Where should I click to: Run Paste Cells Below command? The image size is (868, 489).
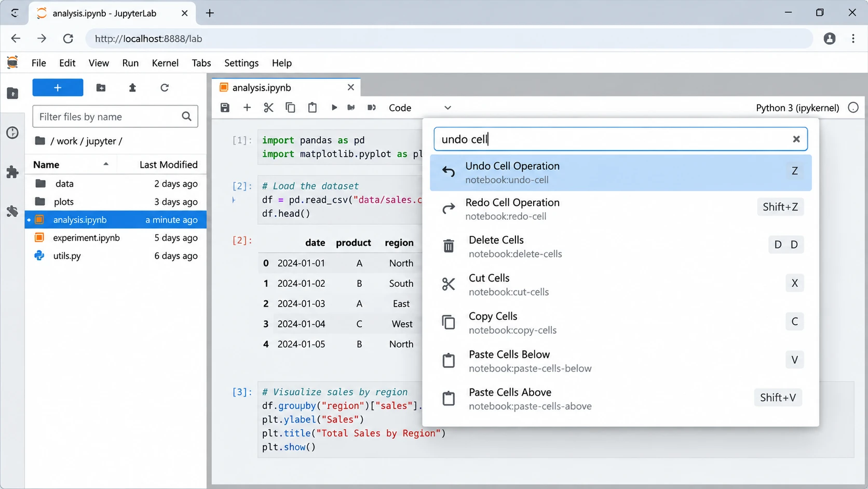click(621, 361)
